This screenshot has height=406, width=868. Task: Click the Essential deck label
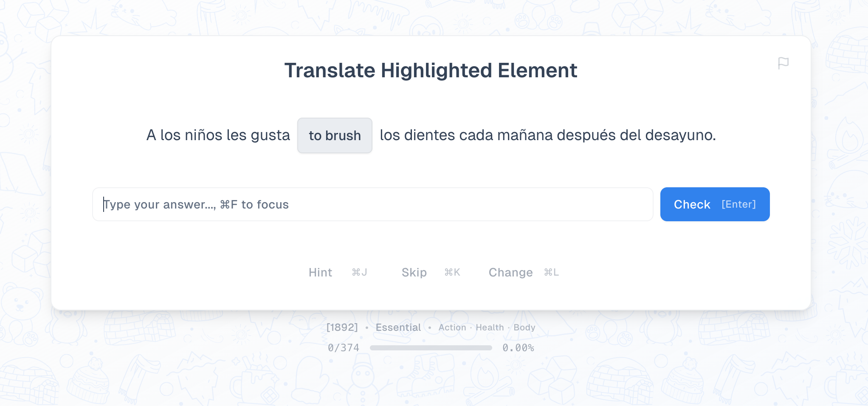(398, 327)
